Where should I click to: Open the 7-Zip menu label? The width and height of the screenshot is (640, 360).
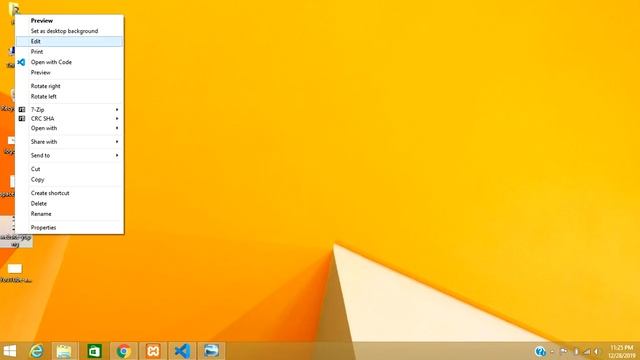pos(38,109)
